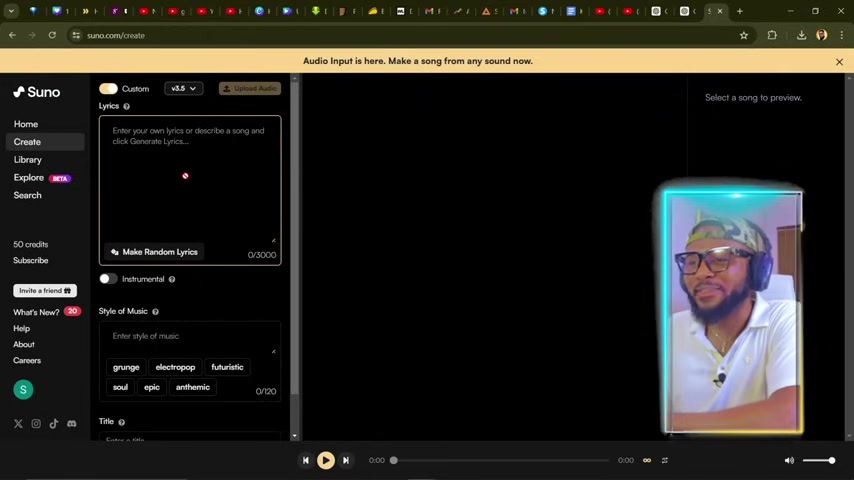This screenshot has height=480, width=854.
Task: Add the soul style tag
Action: tap(120, 387)
